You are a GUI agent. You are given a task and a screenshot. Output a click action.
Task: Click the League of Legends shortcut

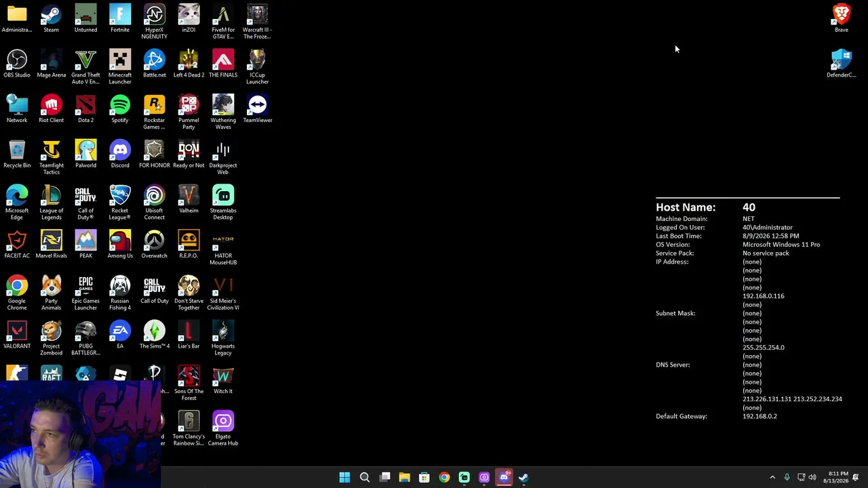click(51, 202)
